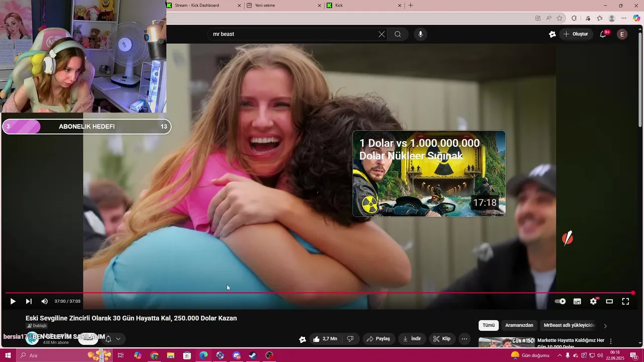
Task: Click the taskbar Ara search box
Action: pos(64,355)
